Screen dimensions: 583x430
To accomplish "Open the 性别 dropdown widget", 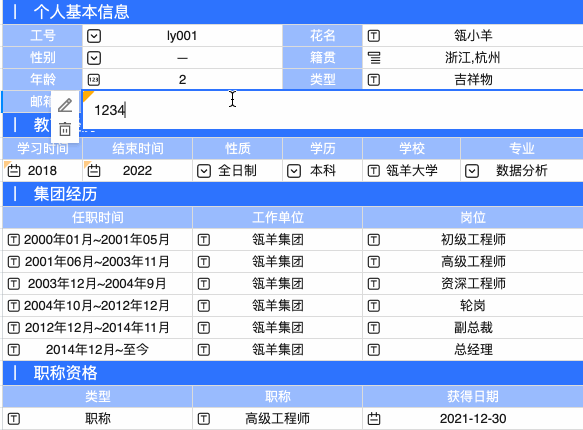I will click(x=94, y=58).
